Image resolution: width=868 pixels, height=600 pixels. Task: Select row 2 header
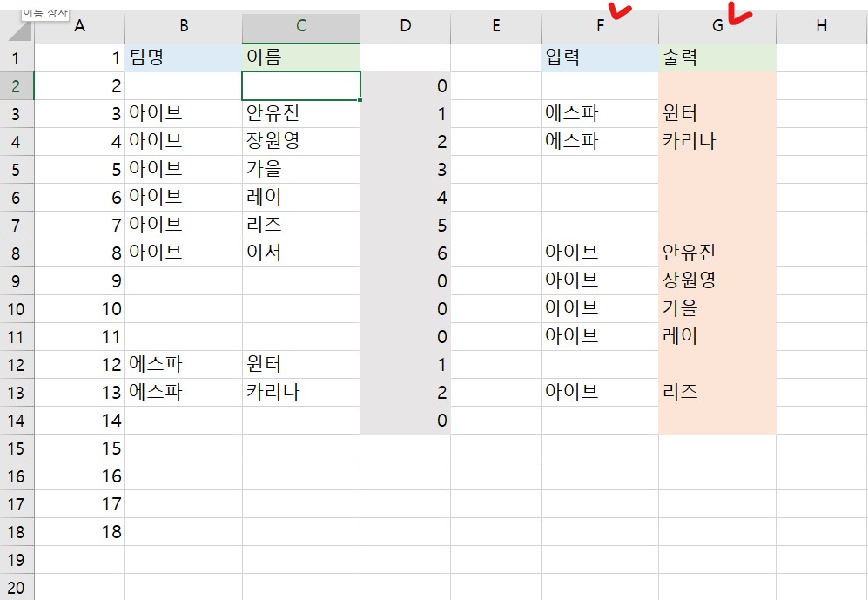[x=17, y=85]
